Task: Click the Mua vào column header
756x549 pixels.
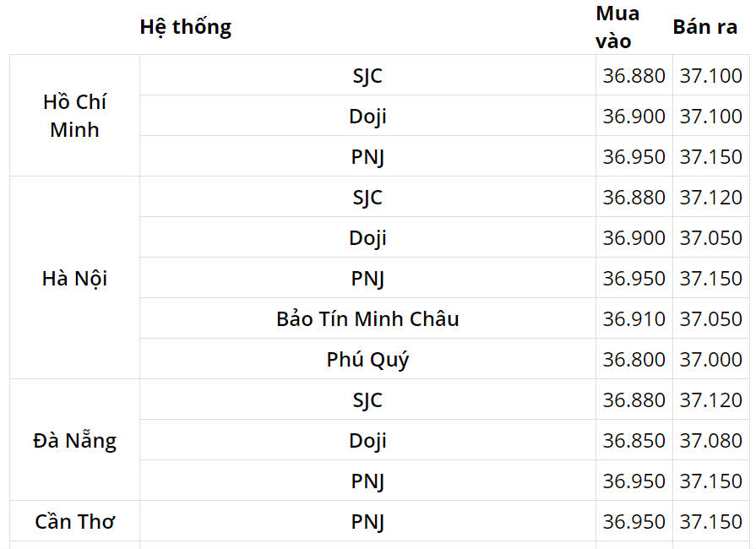Action: pos(617,27)
